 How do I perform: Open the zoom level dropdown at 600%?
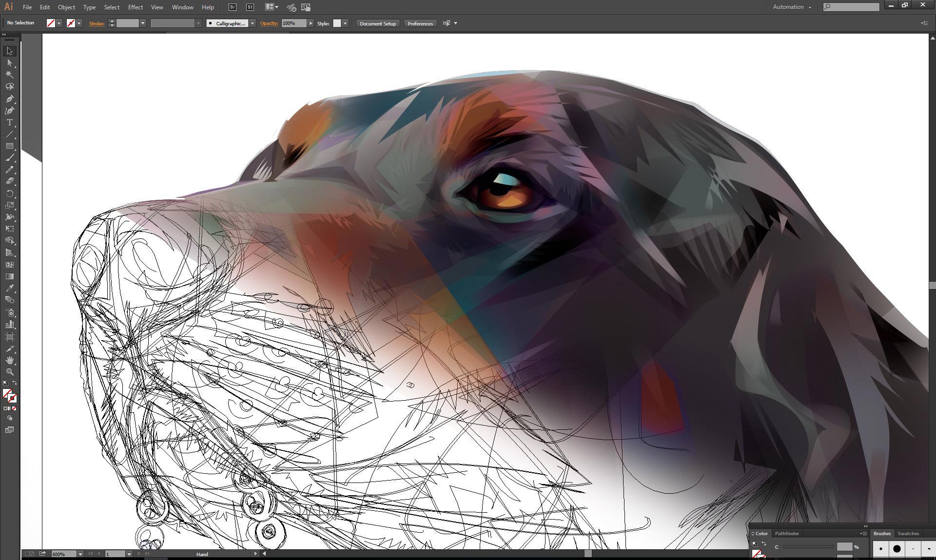pyautogui.click(x=80, y=554)
